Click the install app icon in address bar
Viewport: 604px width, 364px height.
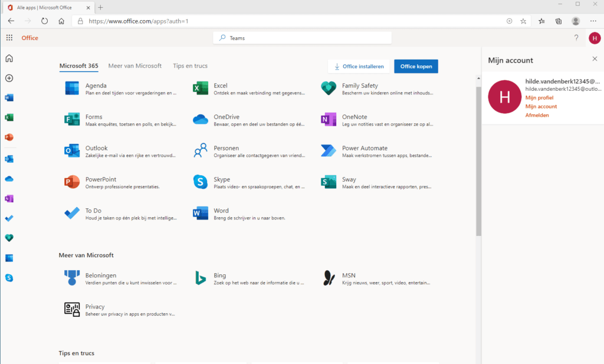(509, 21)
